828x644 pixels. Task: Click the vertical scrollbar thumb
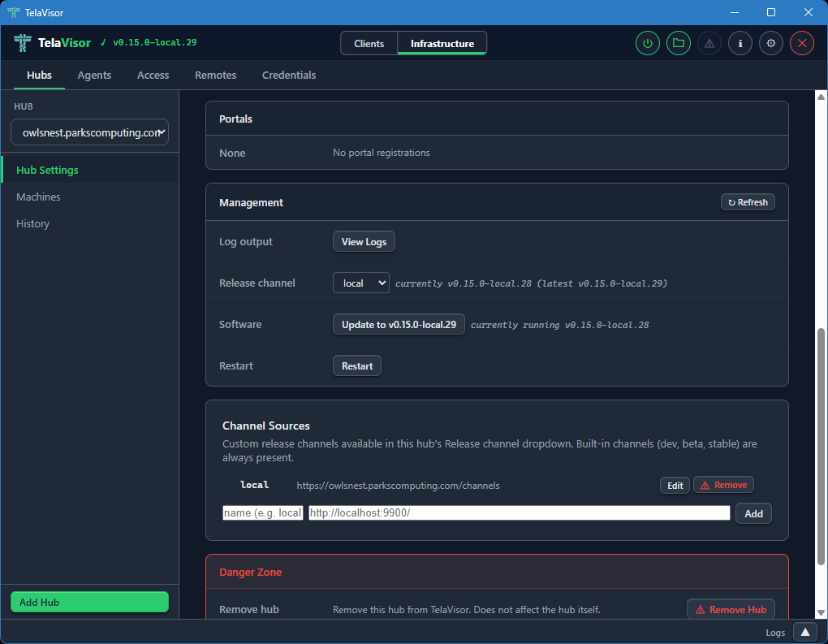tap(821, 447)
